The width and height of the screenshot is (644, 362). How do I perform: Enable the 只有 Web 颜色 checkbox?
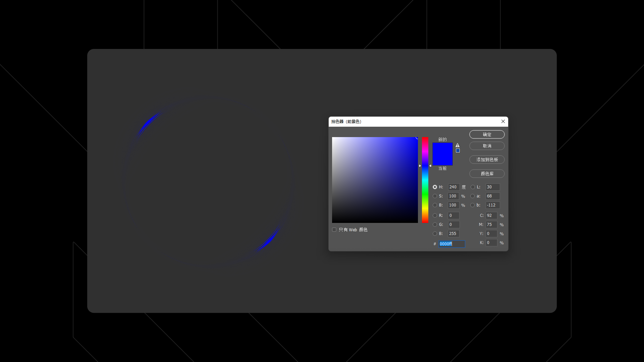pos(334,230)
